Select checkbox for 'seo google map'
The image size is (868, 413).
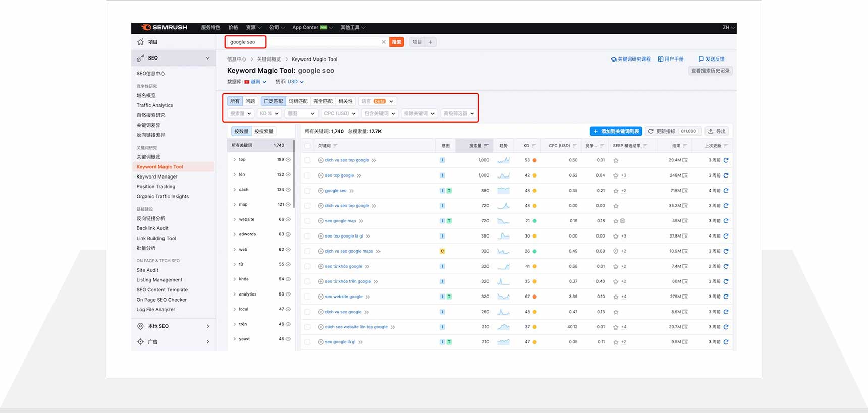coord(307,221)
